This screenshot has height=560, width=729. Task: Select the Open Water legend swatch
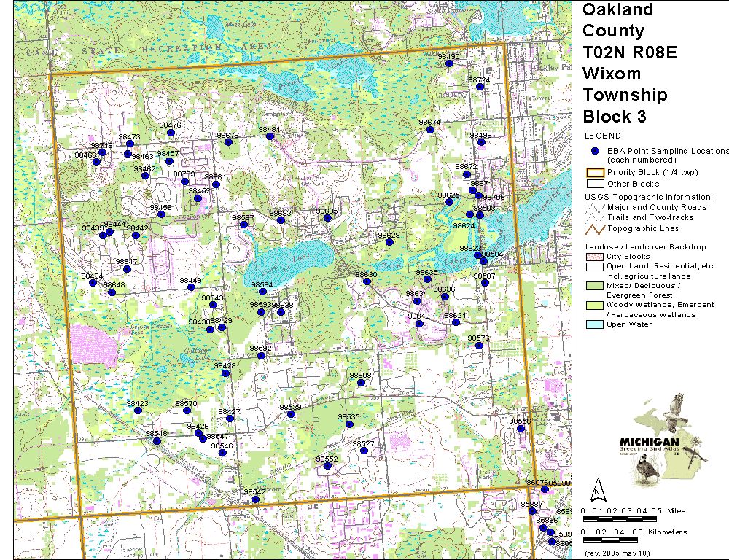point(595,324)
